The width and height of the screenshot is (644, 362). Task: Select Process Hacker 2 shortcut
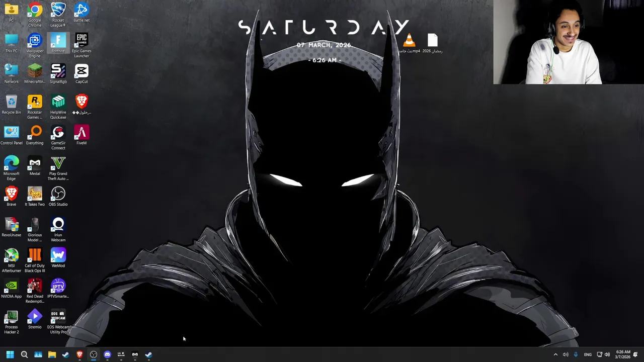pos(11,322)
